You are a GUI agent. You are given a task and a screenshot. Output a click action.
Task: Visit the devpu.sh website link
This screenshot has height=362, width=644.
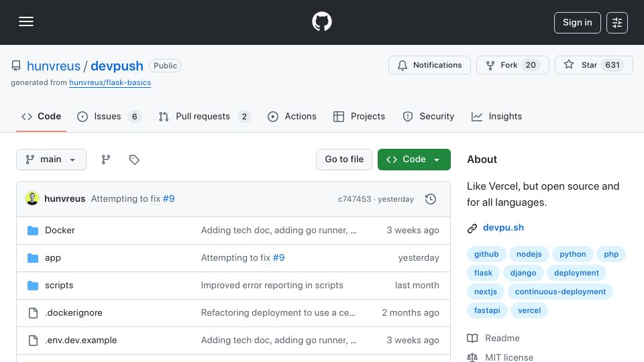(503, 228)
